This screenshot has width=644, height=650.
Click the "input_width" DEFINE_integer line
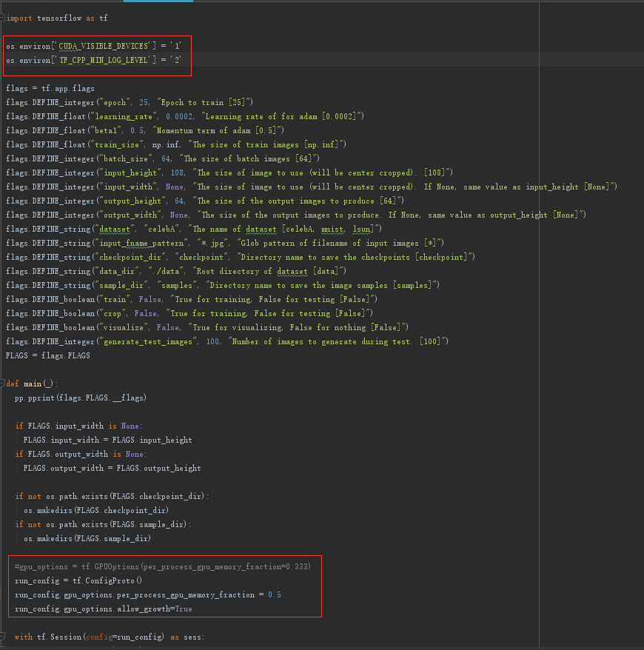coord(312,187)
